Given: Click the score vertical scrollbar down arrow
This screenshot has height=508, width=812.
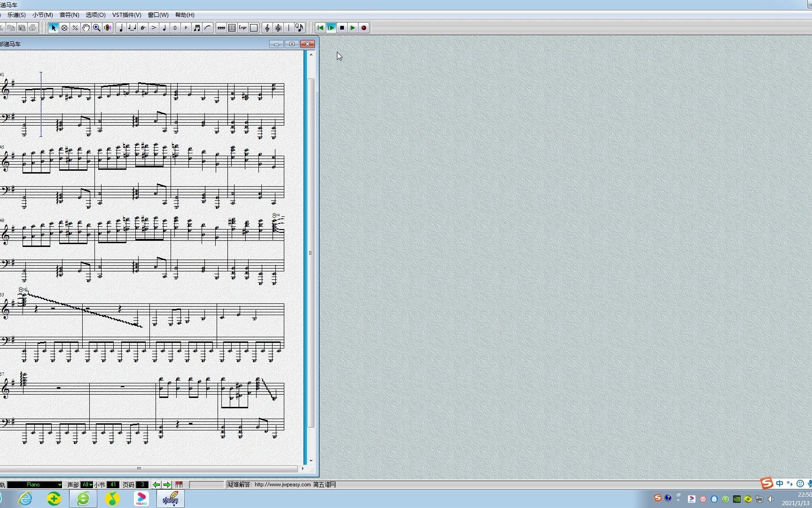Looking at the screenshot, I should tap(311, 461).
